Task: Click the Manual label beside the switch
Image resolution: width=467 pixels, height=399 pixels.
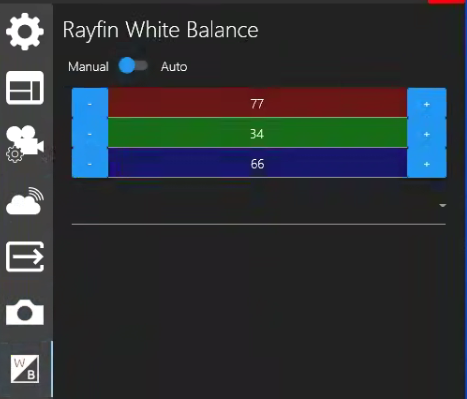Action: (88, 67)
